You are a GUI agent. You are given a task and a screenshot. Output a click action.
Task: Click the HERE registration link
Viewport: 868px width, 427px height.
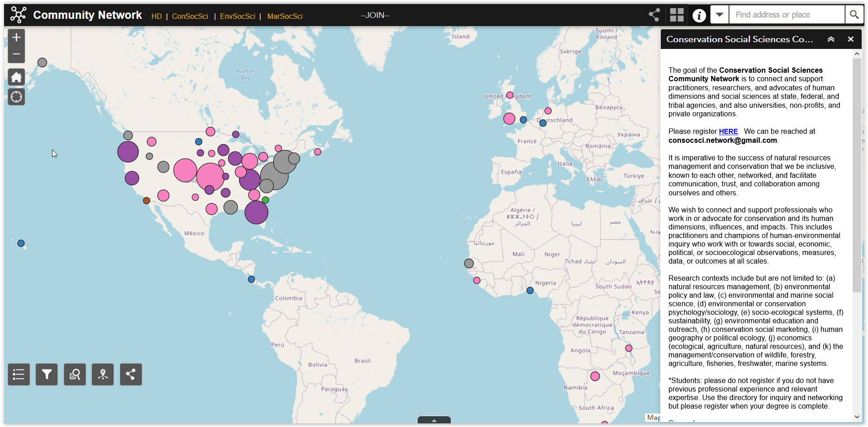pyautogui.click(x=728, y=132)
